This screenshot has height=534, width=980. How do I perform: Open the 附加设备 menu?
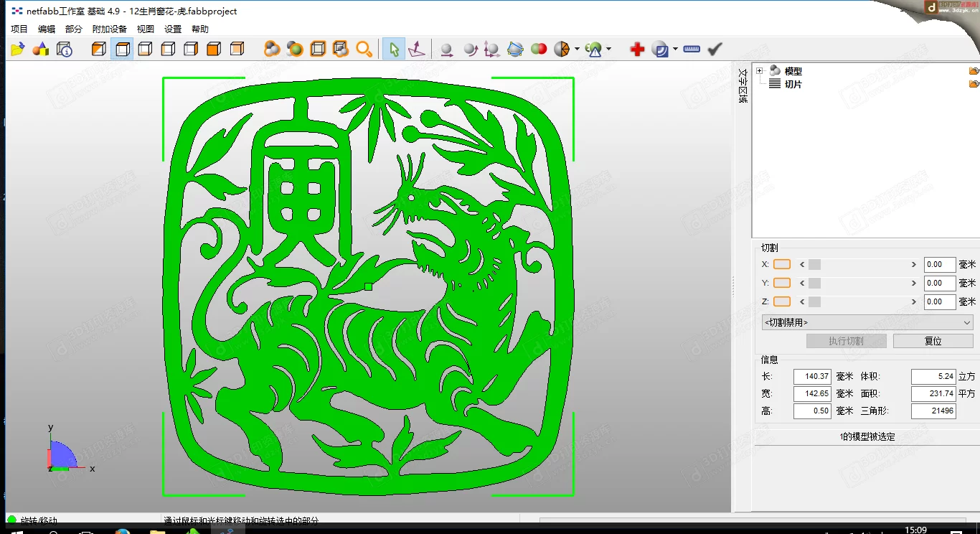coord(110,29)
